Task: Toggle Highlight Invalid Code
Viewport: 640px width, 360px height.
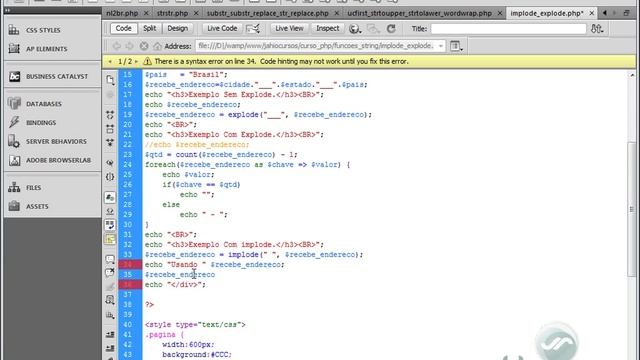Action: tap(110, 211)
